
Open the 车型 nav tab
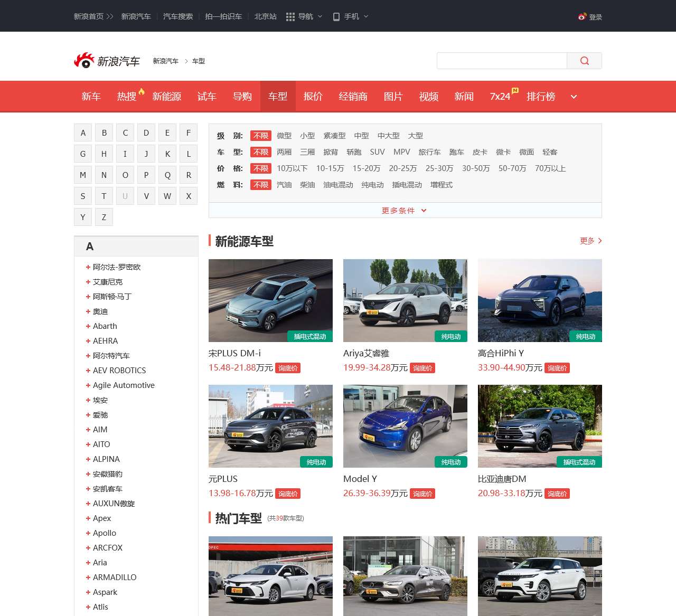click(x=278, y=97)
